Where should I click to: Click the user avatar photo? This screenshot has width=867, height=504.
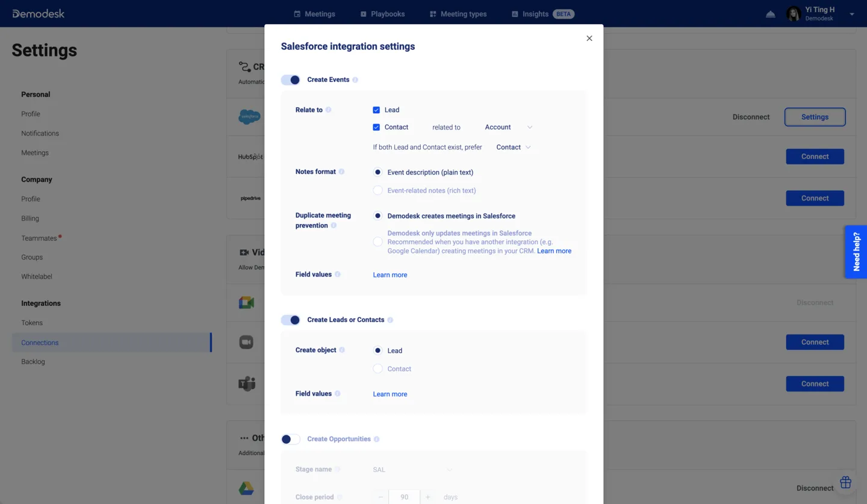[x=794, y=14]
